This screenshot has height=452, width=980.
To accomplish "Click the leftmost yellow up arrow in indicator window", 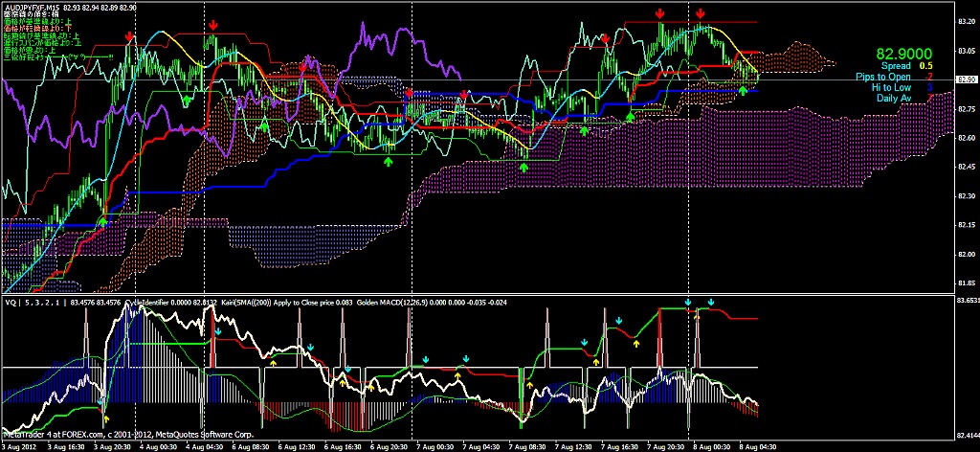I will click(105, 418).
